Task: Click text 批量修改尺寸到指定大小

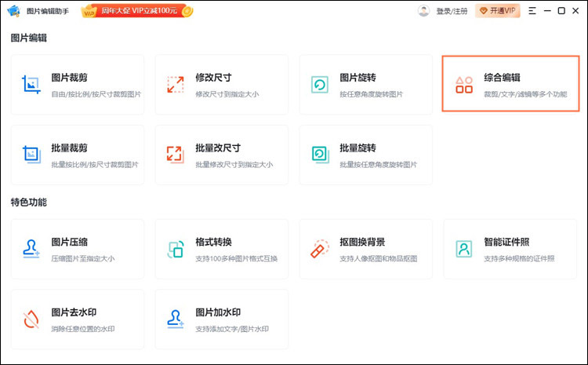Action: pyautogui.click(x=234, y=165)
